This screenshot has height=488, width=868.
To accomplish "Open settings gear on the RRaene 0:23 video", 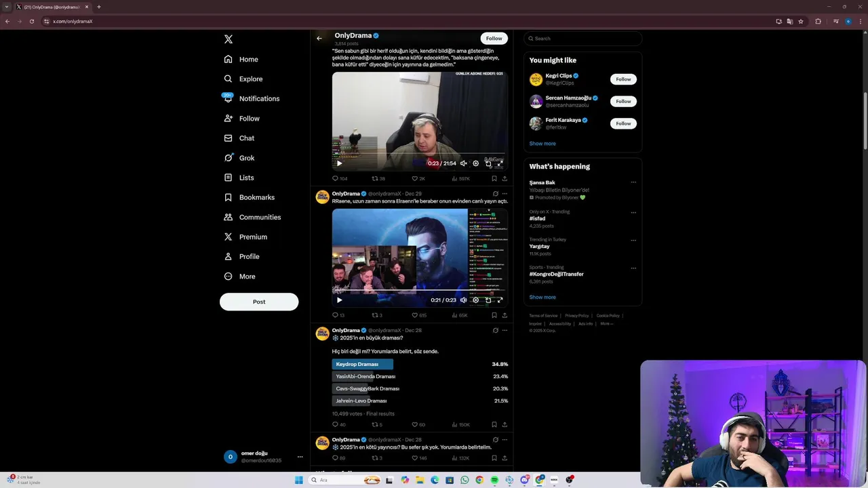I will [475, 300].
